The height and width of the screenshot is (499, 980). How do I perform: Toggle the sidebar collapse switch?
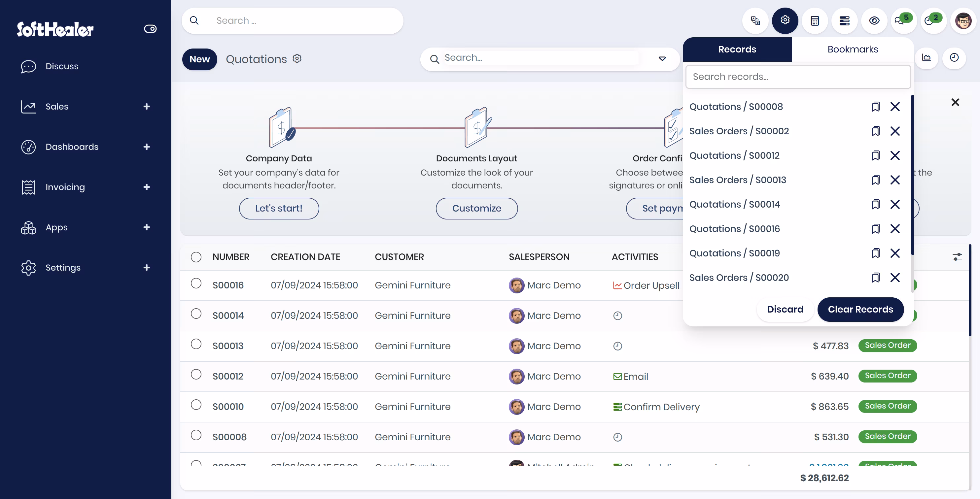point(150,29)
